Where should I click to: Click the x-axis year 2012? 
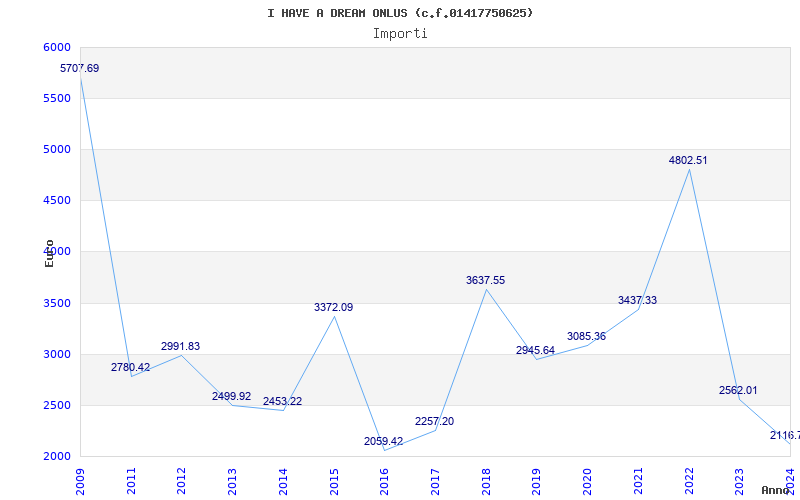tap(182, 482)
